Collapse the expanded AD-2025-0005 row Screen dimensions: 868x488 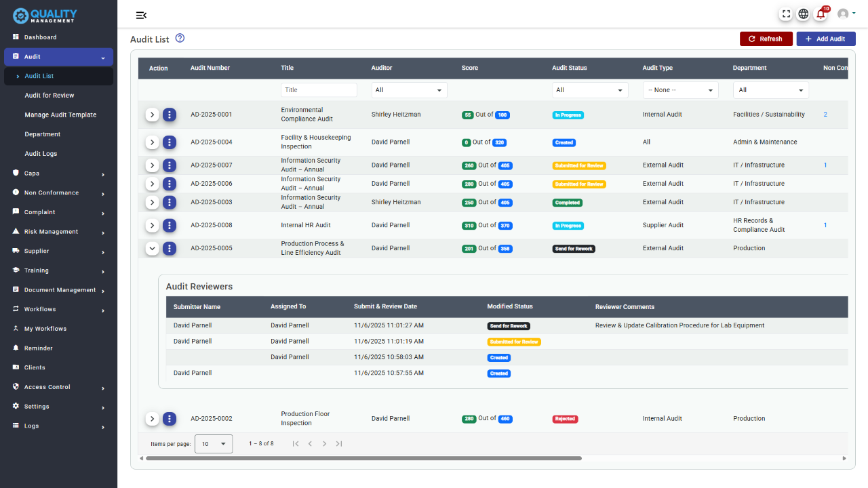[153, 248]
